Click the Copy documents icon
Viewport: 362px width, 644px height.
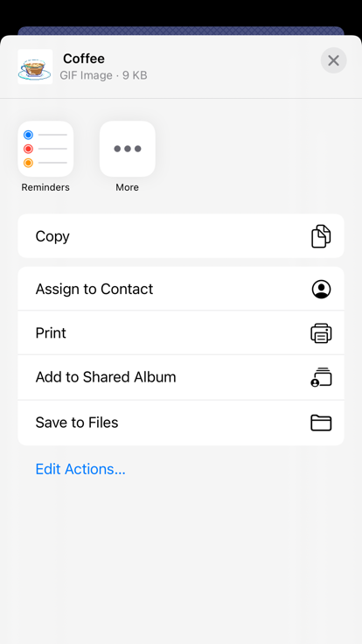coord(321,236)
